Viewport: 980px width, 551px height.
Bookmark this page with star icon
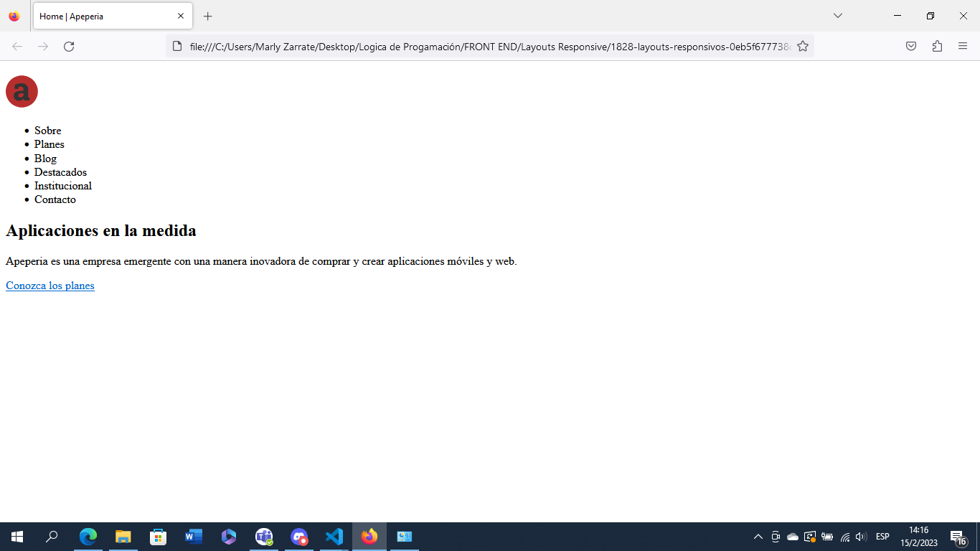[803, 47]
